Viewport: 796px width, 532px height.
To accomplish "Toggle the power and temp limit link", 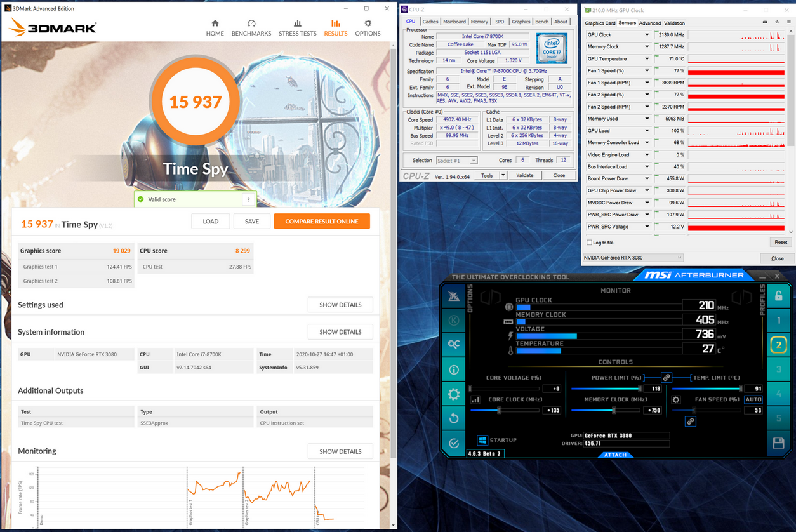I will click(666, 378).
